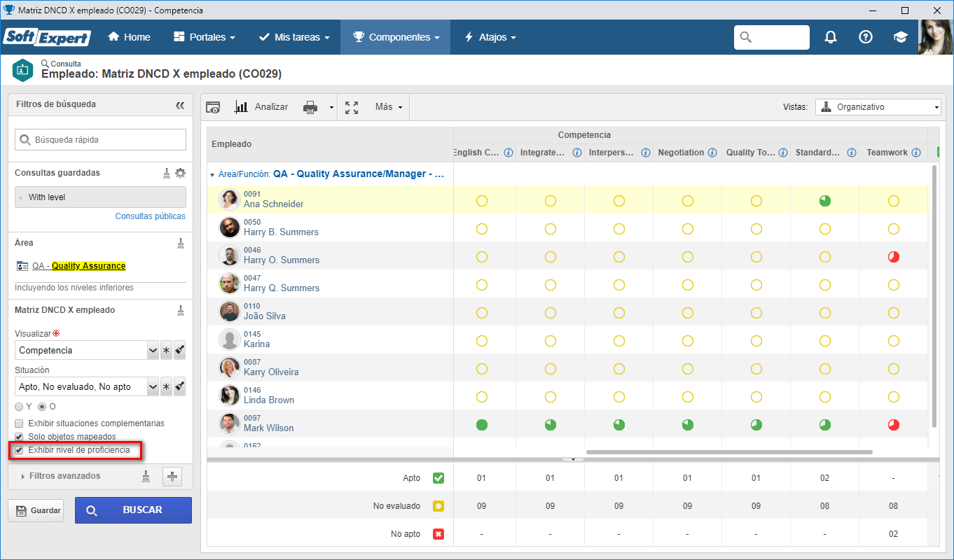The image size is (954, 560).
Task: Open the notifications bell icon
Action: 831,37
